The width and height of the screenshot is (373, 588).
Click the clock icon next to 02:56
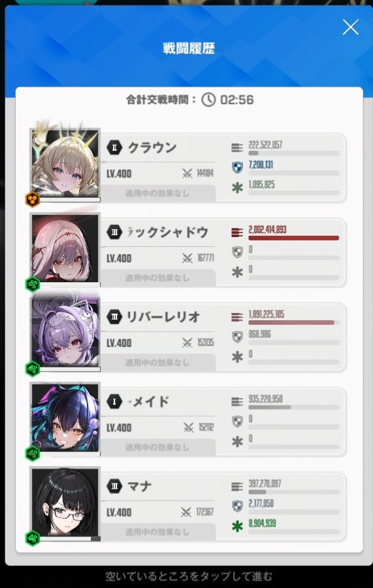208,100
